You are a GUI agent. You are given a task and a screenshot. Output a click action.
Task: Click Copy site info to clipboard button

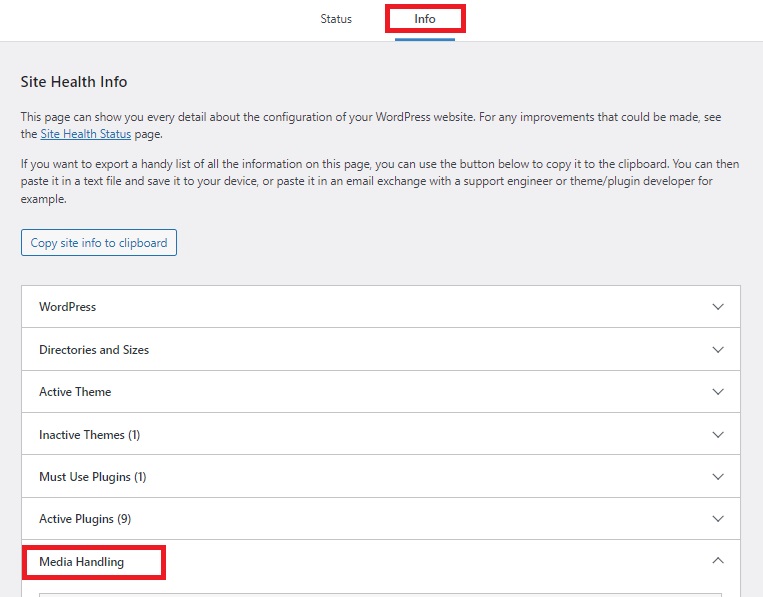coord(99,243)
